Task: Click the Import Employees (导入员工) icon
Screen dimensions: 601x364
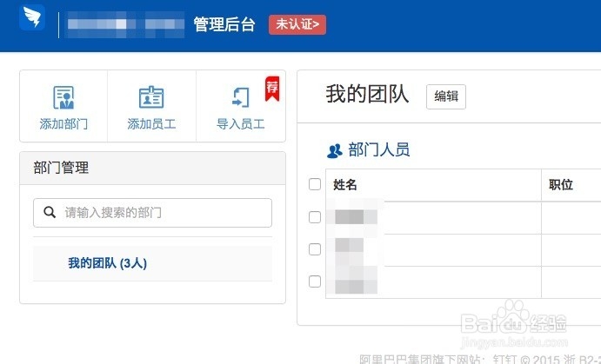Action: click(x=240, y=96)
